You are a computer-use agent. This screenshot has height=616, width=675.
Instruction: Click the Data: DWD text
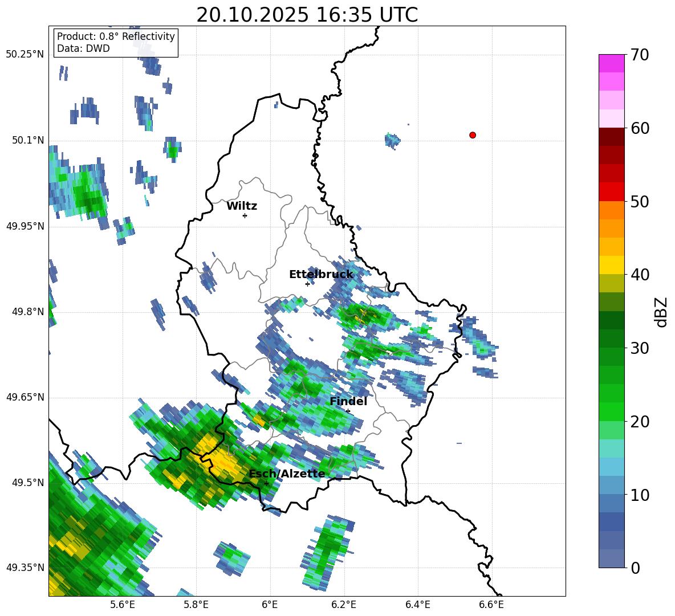tap(83, 48)
